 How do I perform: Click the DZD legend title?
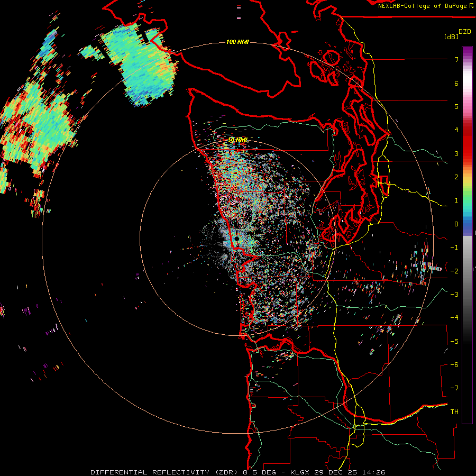(x=464, y=32)
